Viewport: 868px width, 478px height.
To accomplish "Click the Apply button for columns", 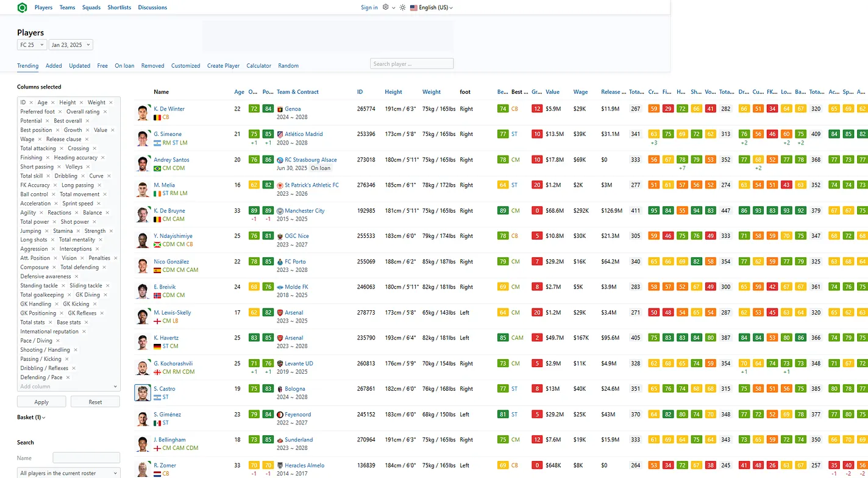I will 41,402.
